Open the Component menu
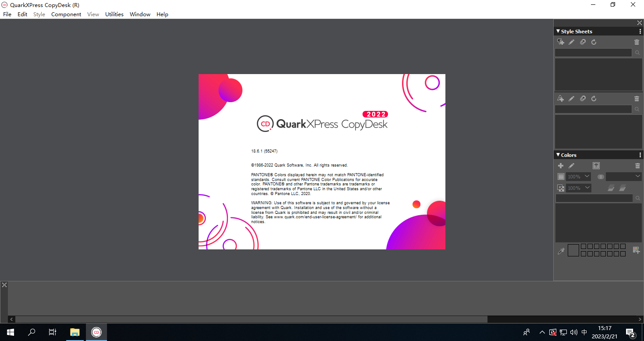The height and width of the screenshot is (341, 644). tap(66, 14)
